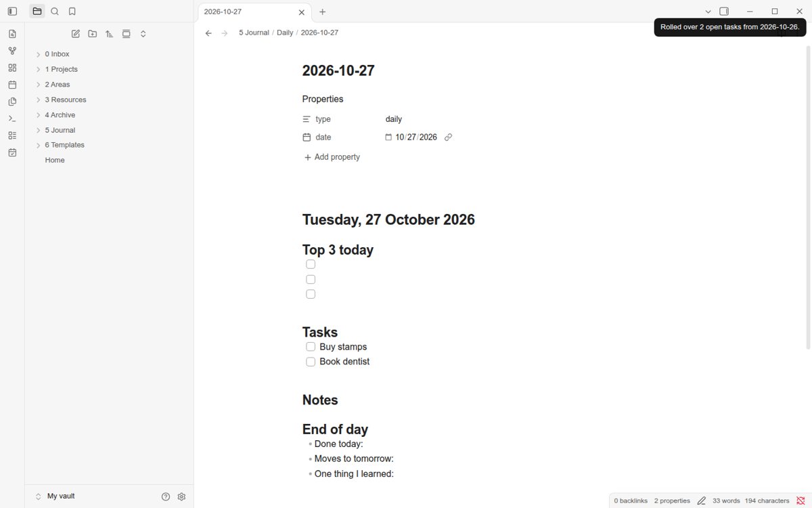Navigate forward using the right arrow

click(225, 33)
